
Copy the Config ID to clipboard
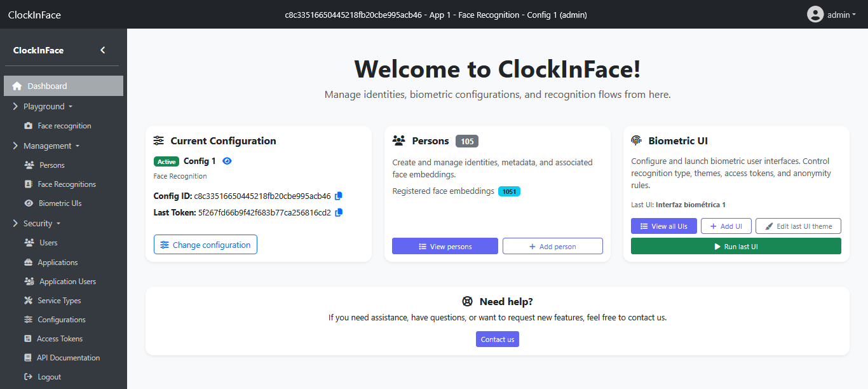[x=339, y=196]
